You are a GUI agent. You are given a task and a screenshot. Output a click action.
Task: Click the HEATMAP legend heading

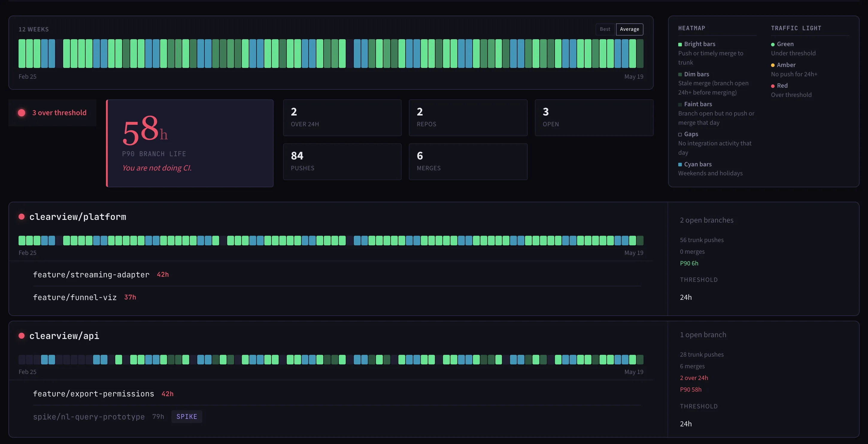coord(691,28)
